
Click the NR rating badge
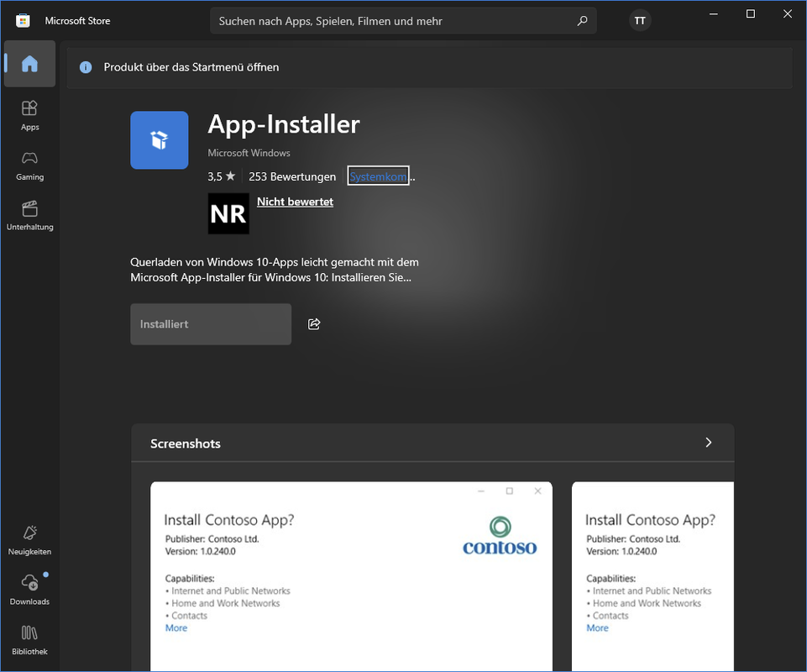click(228, 213)
